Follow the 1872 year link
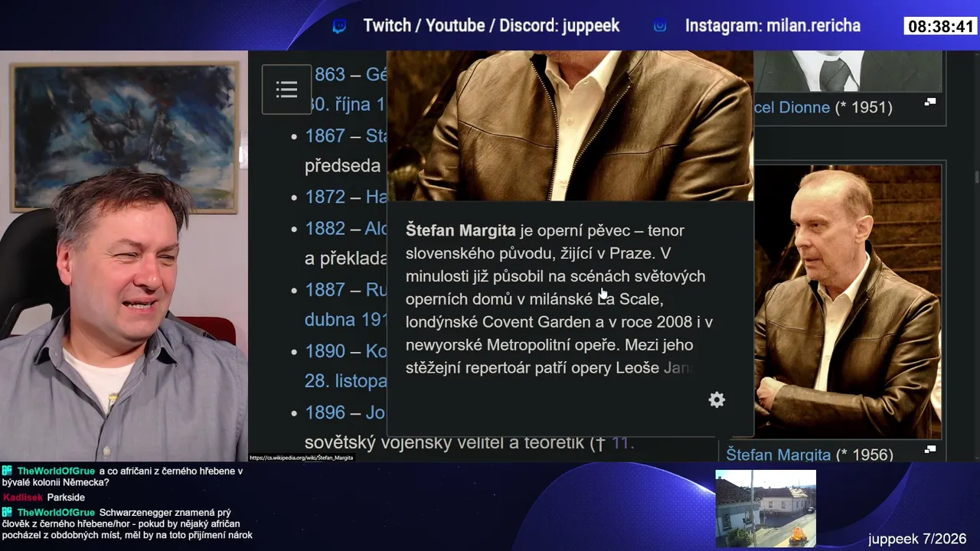Image resolution: width=980 pixels, height=551 pixels. [325, 197]
